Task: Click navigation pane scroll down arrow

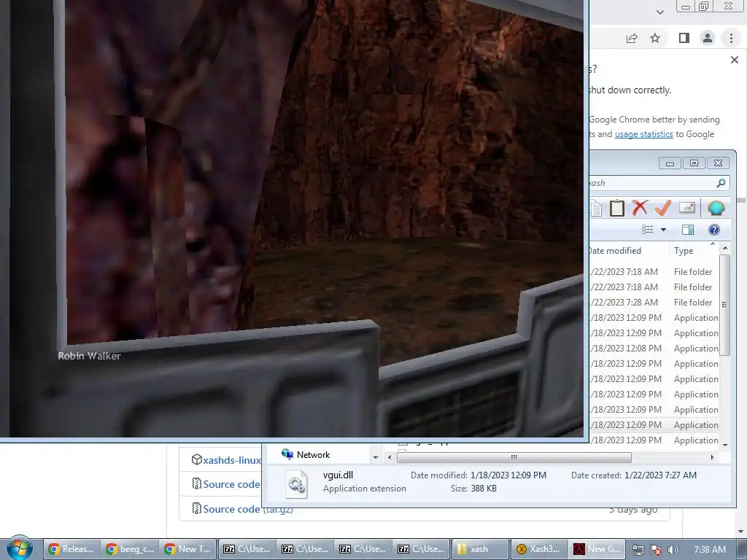Action: [376, 458]
